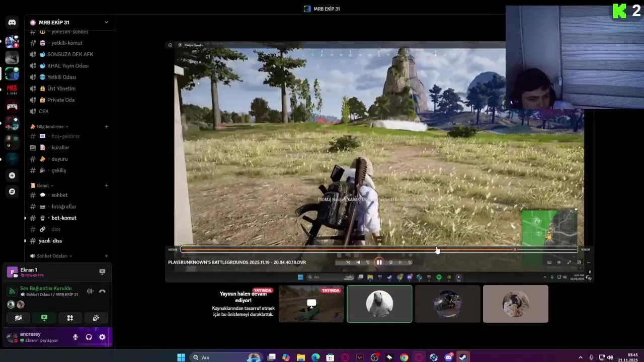The height and width of the screenshot is (362, 644).
Task: Open the soundboard icon in the voice panel
Action: [96, 318]
